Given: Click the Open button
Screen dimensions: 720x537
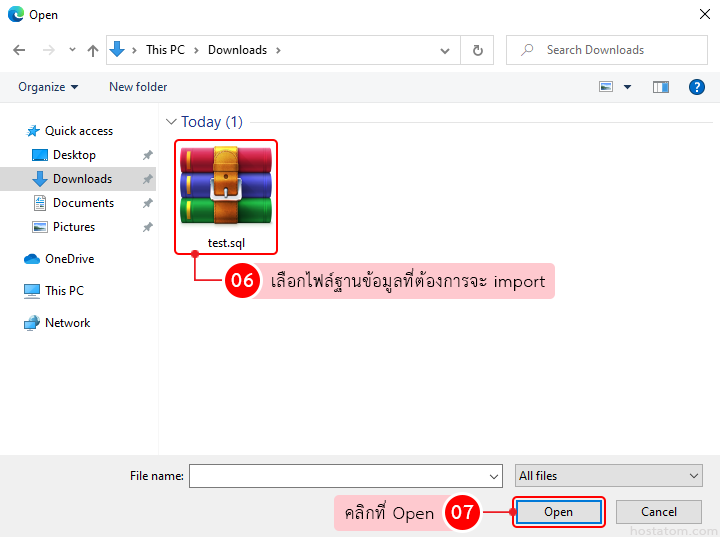Looking at the screenshot, I should point(558,512).
